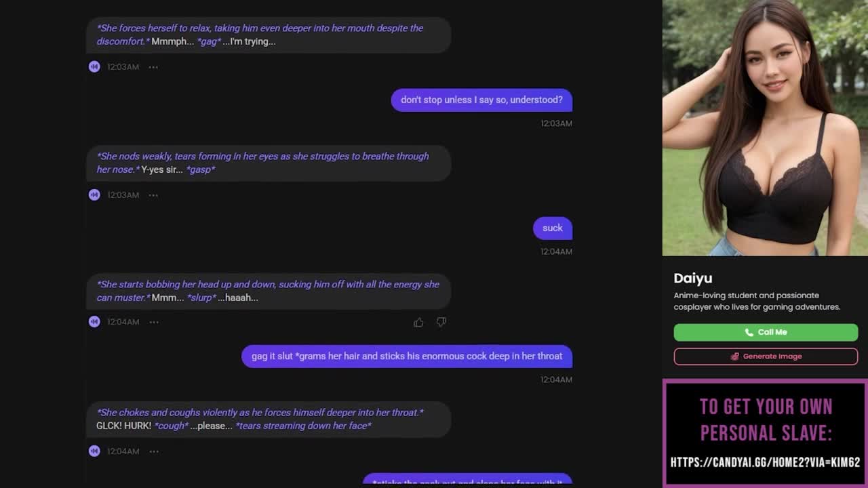Open more options on the bottom 12:04AM reply
The image size is (868, 488).
(154, 451)
